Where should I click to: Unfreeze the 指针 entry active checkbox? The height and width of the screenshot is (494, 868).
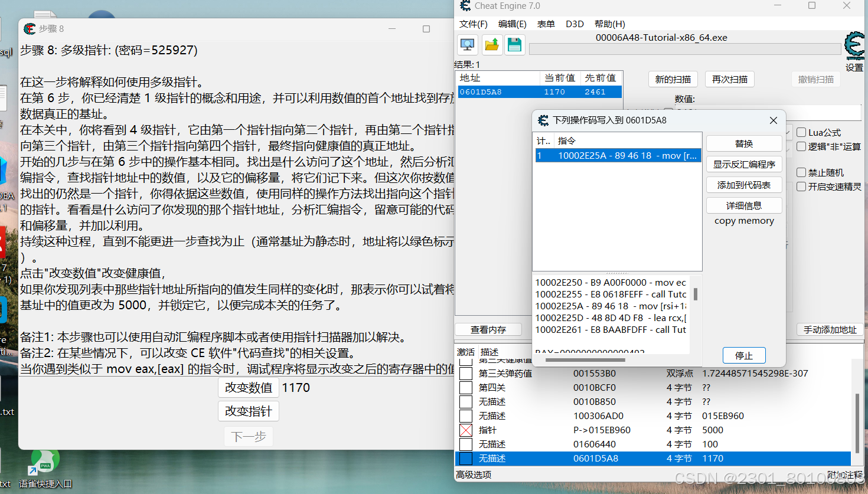(x=466, y=430)
